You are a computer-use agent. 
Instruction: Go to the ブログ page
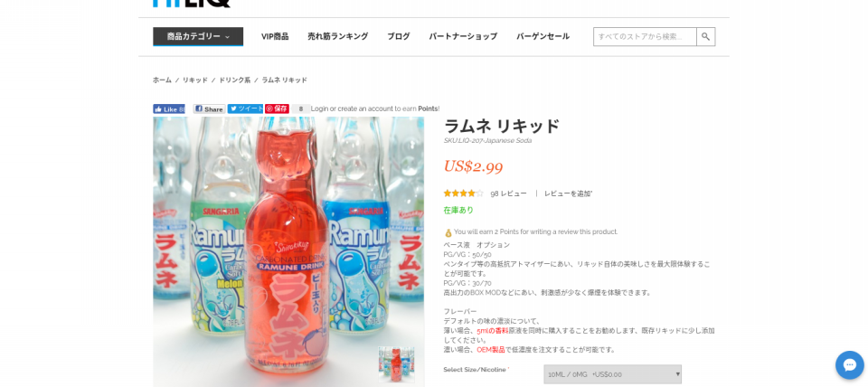pos(399,36)
